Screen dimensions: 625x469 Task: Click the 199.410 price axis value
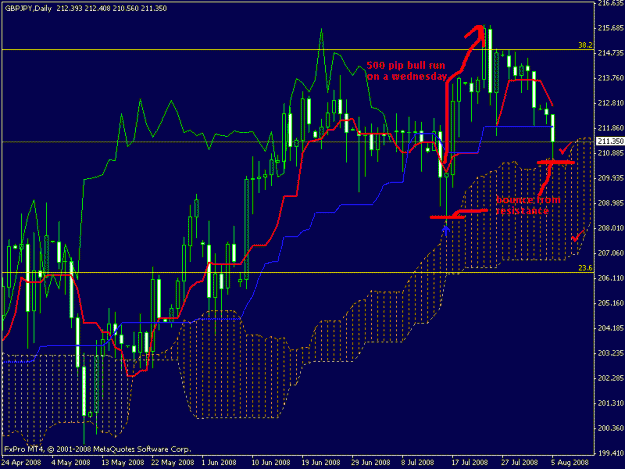point(611,453)
